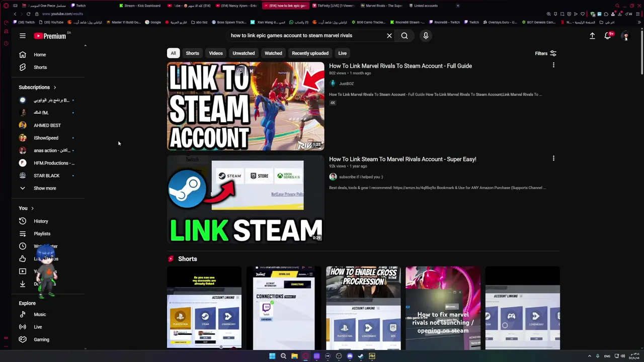This screenshot has height=362, width=644.
Task: Open AHMED BEST subscription
Action: [48, 126]
